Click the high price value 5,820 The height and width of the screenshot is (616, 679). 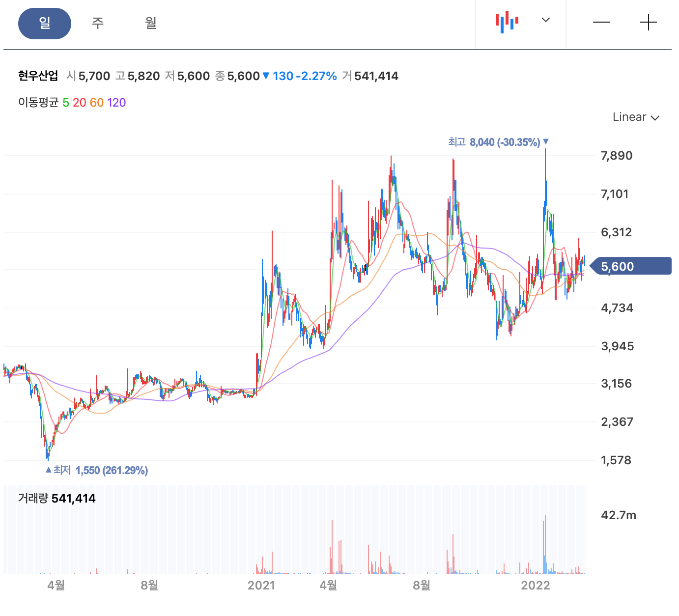[x=143, y=76]
